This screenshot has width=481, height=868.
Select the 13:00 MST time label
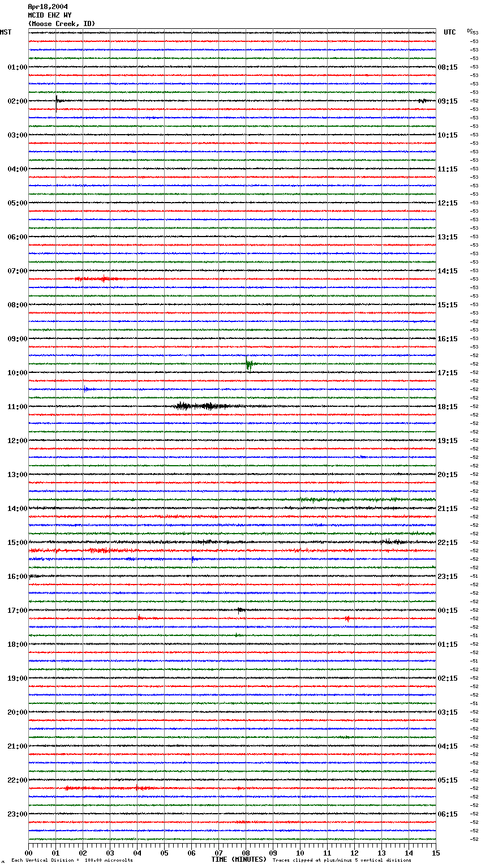[x=18, y=475]
